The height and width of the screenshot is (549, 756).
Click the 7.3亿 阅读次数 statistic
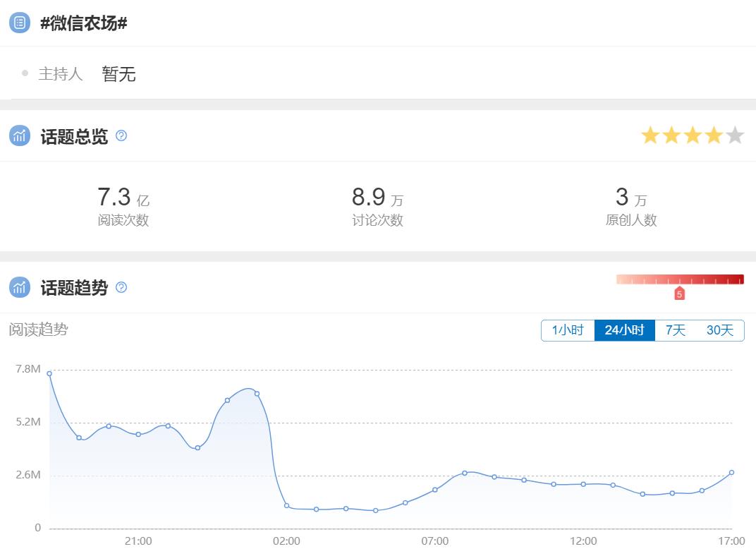click(123, 205)
